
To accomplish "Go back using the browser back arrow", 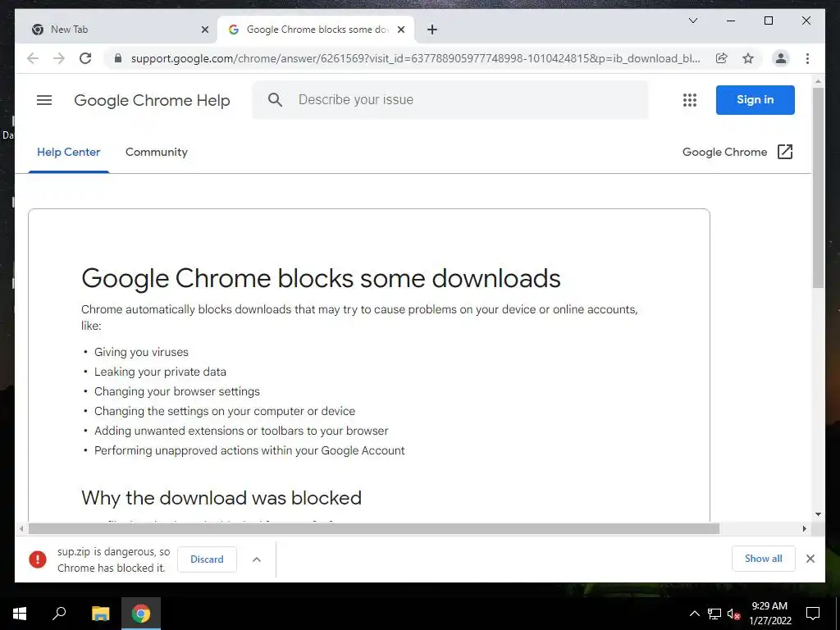I will pyautogui.click(x=33, y=58).
